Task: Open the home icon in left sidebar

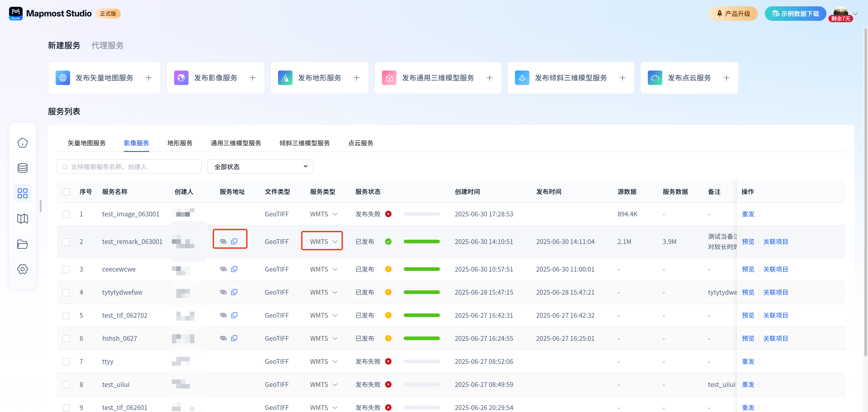Action: click(23, 143)
